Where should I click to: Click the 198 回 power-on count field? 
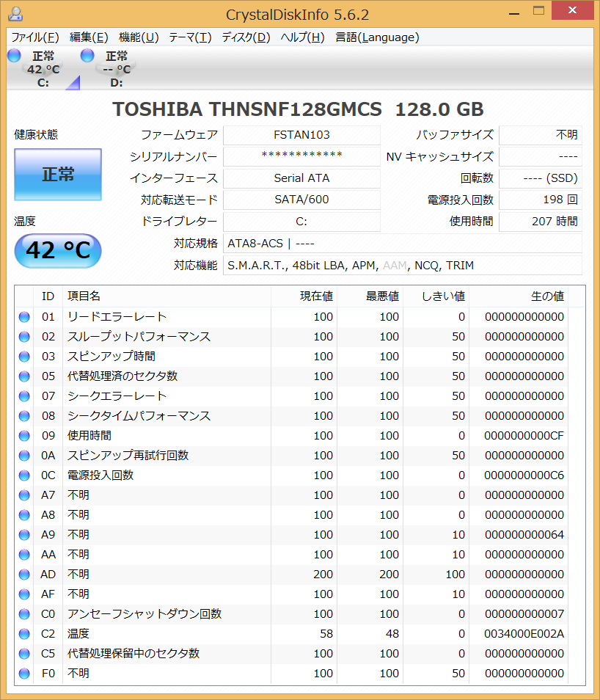point(541,200)
